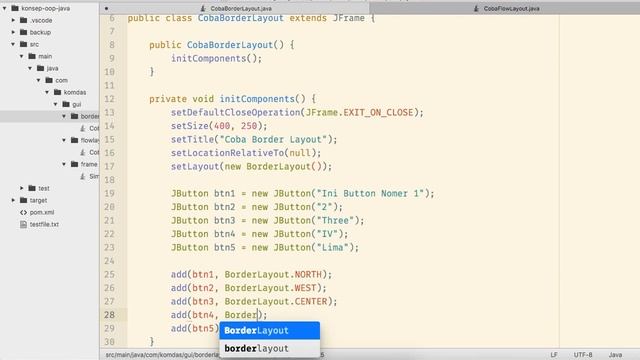This screenshot has width=640, height=360.
Task: Expand the test folder arrow
Action: (22, 188)
